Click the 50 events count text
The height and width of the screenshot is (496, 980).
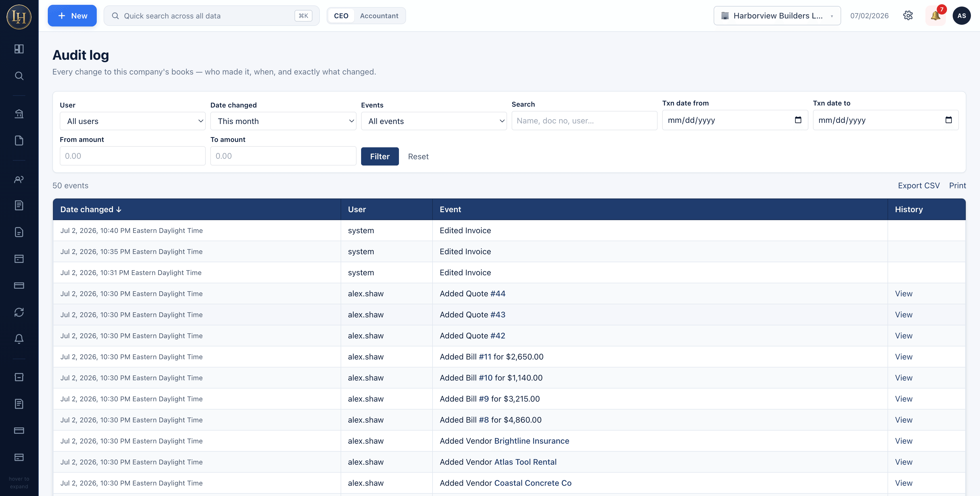tap(70, 185)
